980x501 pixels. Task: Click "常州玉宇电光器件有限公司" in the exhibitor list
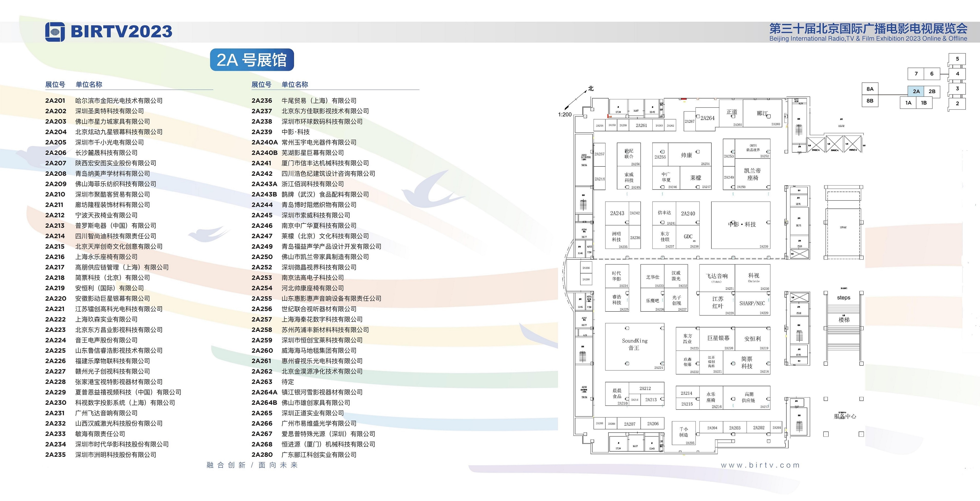pyautogui.click(x=319, y=142)
